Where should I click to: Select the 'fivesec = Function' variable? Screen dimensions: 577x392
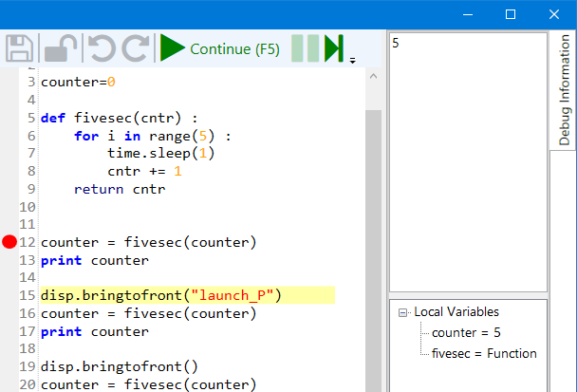click(483, 354)
